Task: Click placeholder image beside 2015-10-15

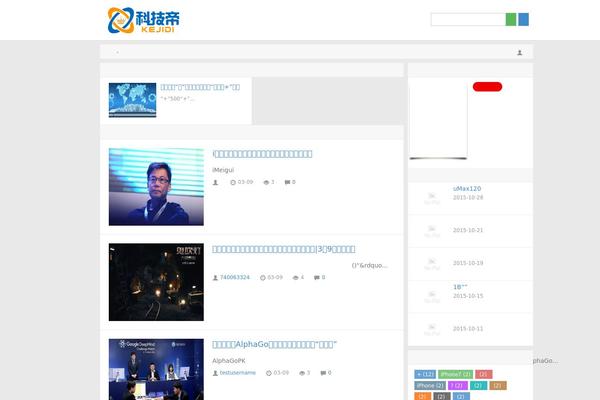Action: [432, 297]
